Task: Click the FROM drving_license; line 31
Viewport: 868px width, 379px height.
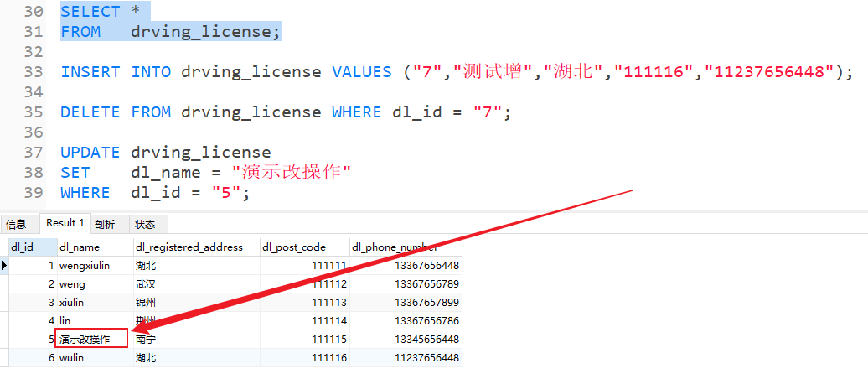Action: (171, 32)
